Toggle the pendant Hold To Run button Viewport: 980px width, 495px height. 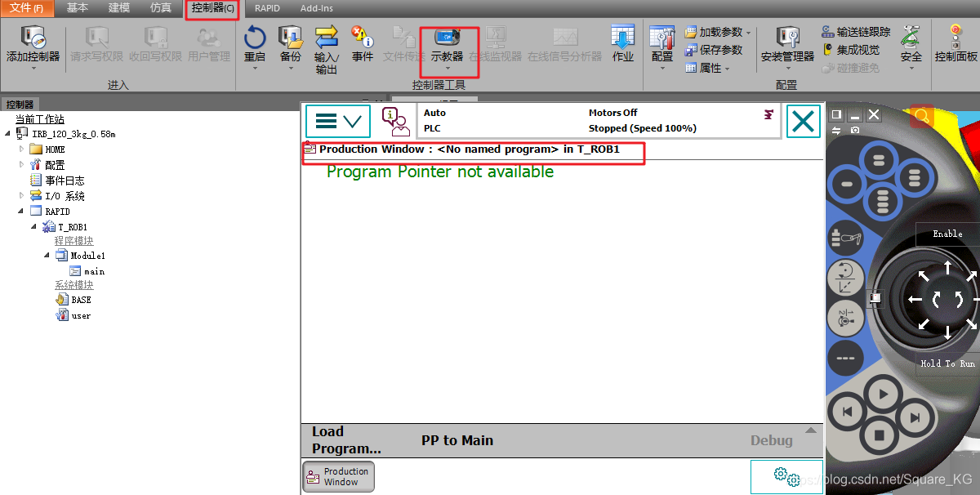[947, 363]
